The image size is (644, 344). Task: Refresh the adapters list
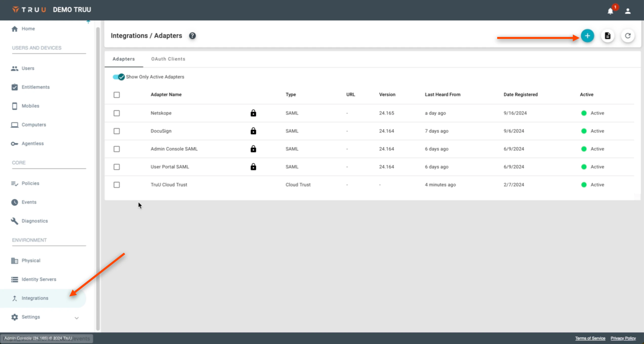[x=628, y=36]
